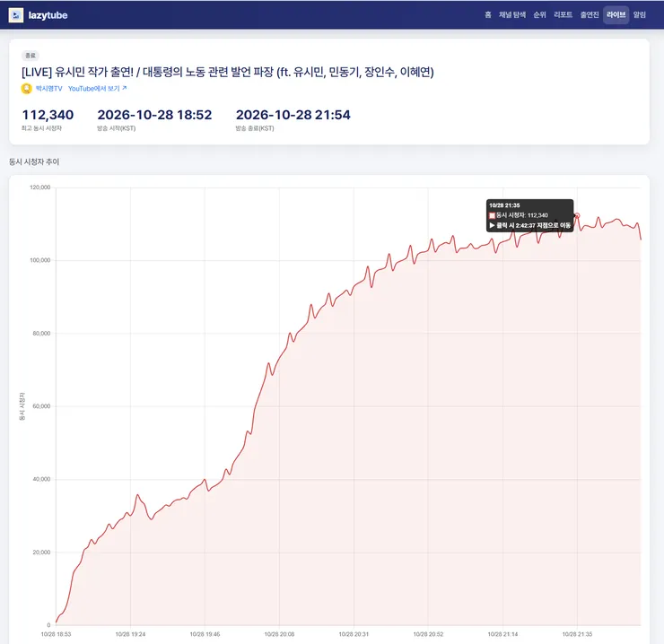
Task: Click the 10/28 20:52 x-axis label
Action: pos(429,634)
